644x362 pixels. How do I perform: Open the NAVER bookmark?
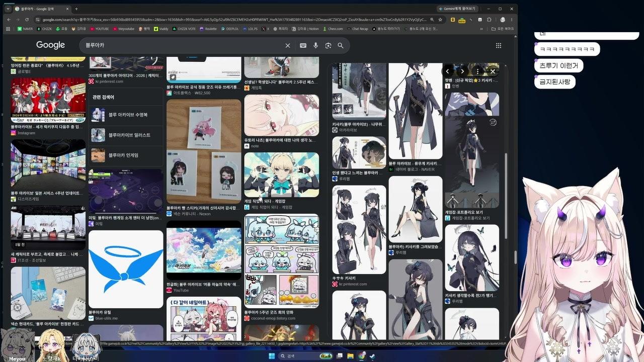pyautogui.click(x=25, y=29)
